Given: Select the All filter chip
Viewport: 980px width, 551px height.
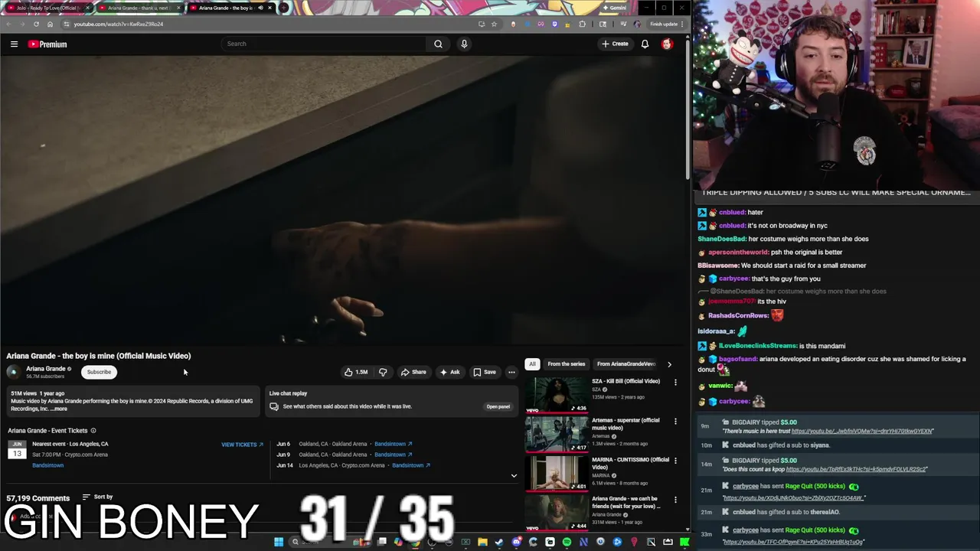Looking at the screenshot, I should coord(532,364).
